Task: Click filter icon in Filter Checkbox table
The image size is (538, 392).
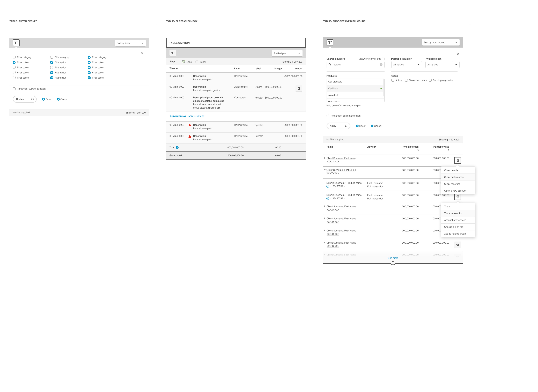Action: tap(173, 53)
